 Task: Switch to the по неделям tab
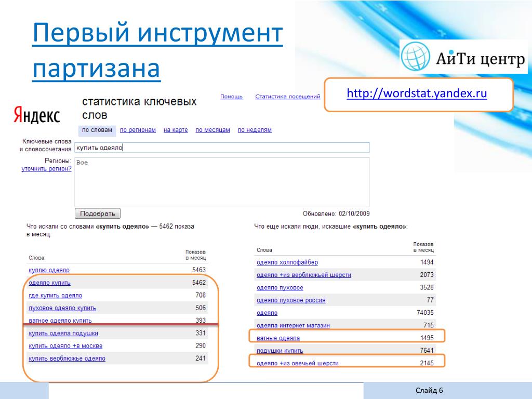click(255, 130)
